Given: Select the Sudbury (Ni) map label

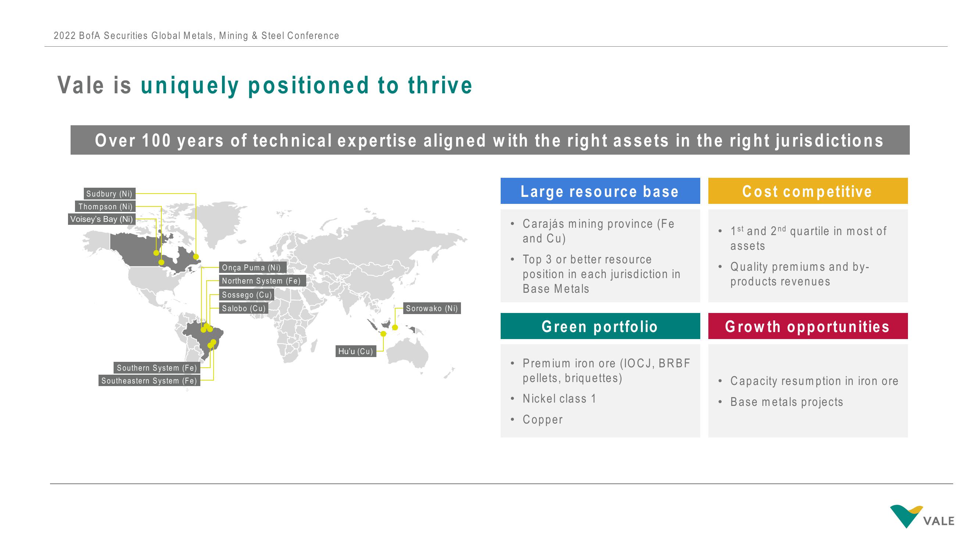Looking at the screenshot, I should click(x=110, y=194).
